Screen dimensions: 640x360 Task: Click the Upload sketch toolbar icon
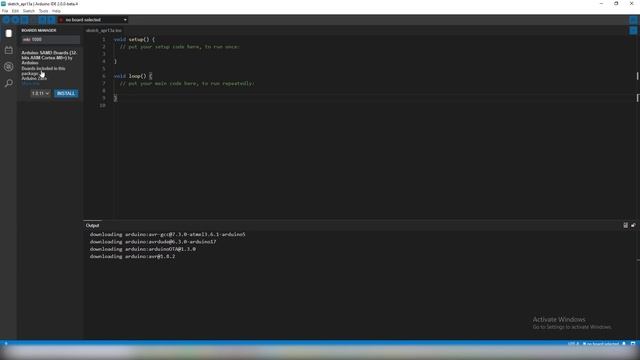click(16, 20)
